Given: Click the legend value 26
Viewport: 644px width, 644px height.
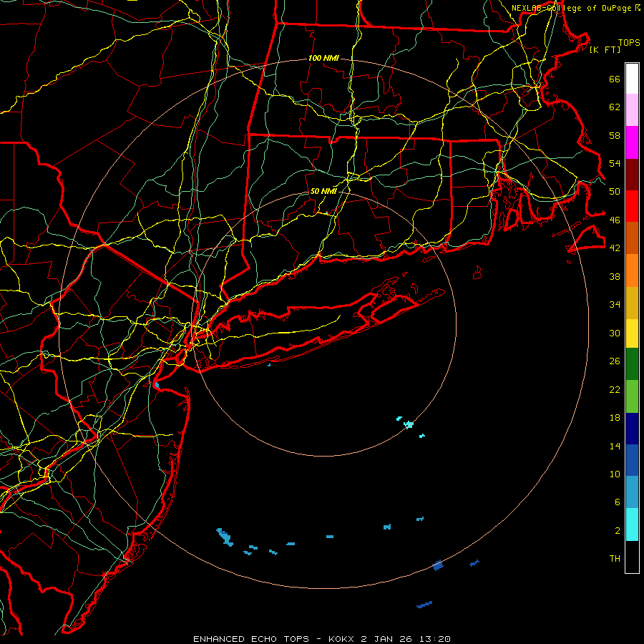Looking at the screenshot, I should [615, 361].
